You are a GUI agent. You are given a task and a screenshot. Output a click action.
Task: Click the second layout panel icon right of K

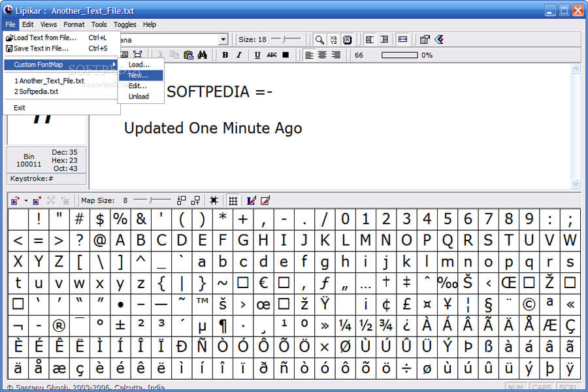pos(384,39)
